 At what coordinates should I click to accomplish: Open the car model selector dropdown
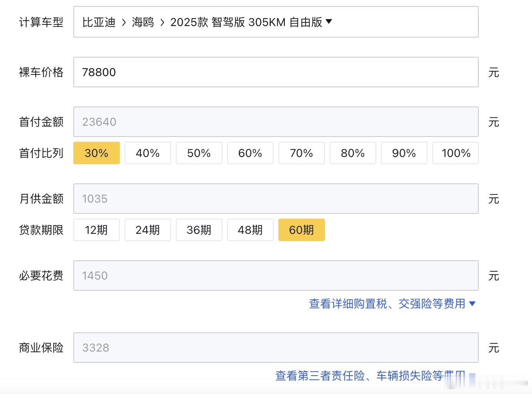pos(276,22)
